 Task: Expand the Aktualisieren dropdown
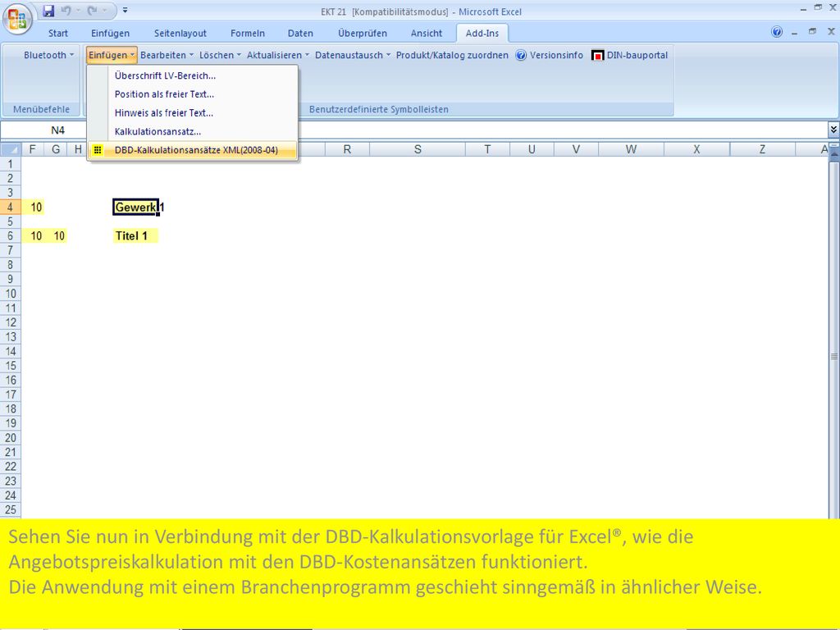point(277,55)
